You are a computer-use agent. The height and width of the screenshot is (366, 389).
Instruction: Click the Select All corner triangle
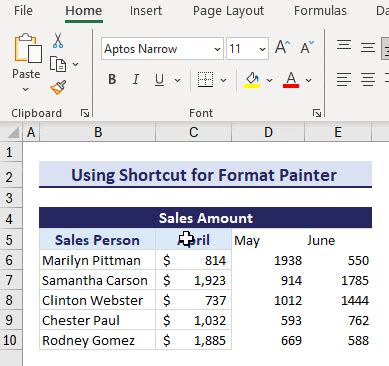click(x=13, y=132)
